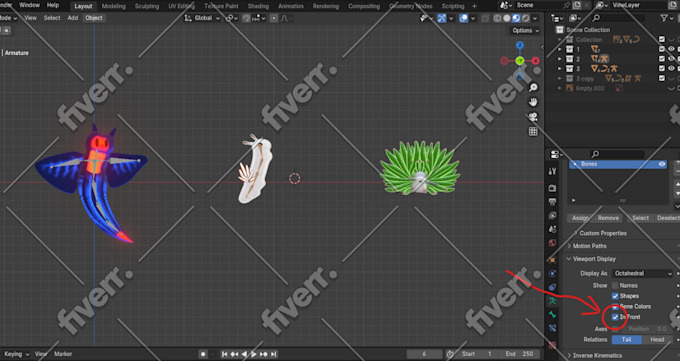Viewport: 680px width, 361px height.
Task: Jump to timeline start button
Action: 225,354
